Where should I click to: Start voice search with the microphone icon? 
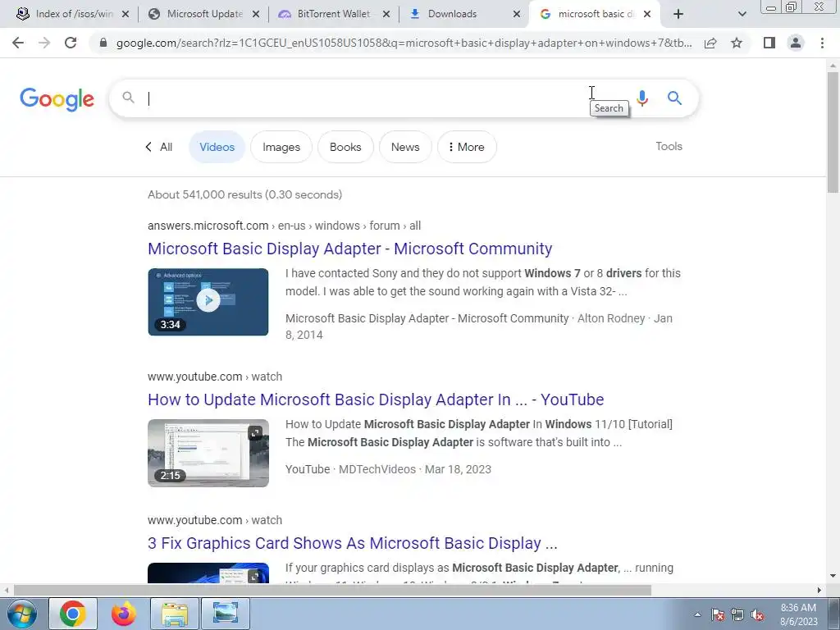pyautogui.click(x=642, y=98)
